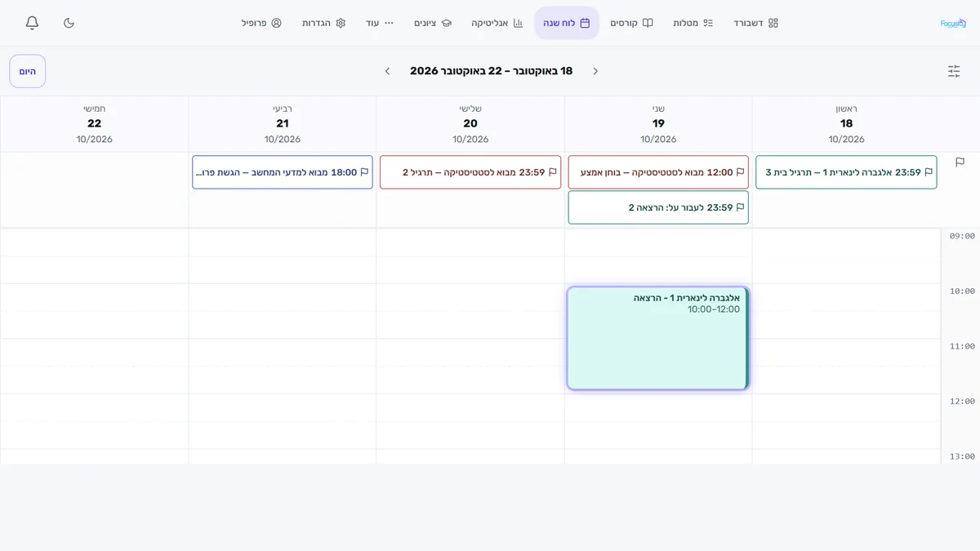This screenshot has height=551, width=980.
Task: Click the FocusIQ logo
Action: pyautogui.click(x=953, y=23)
